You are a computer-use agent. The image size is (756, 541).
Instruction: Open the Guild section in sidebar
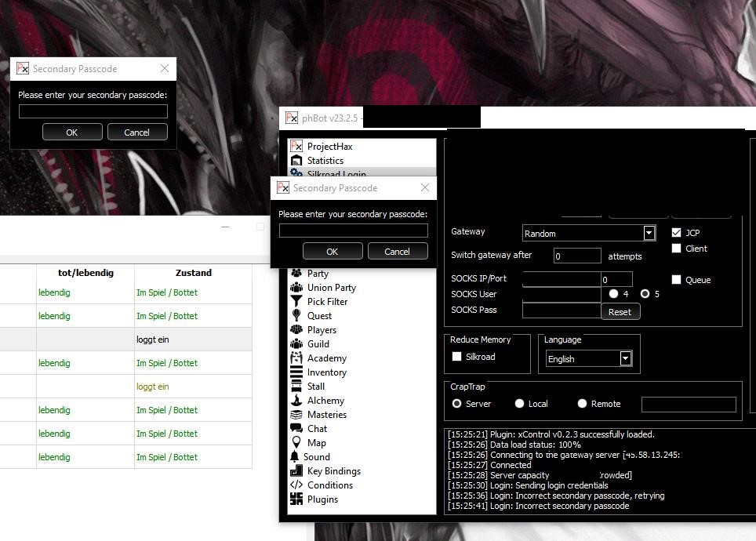(x=318, y=344)
